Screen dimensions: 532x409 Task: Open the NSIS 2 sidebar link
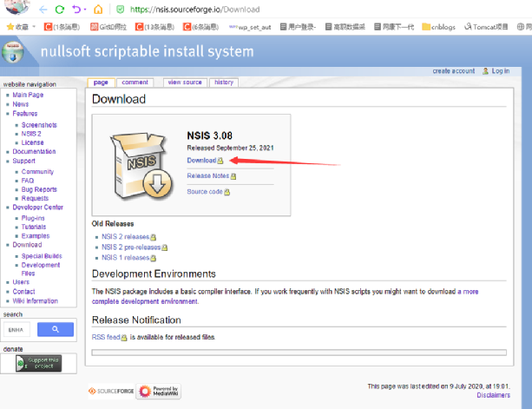click(x=31, y=134)
